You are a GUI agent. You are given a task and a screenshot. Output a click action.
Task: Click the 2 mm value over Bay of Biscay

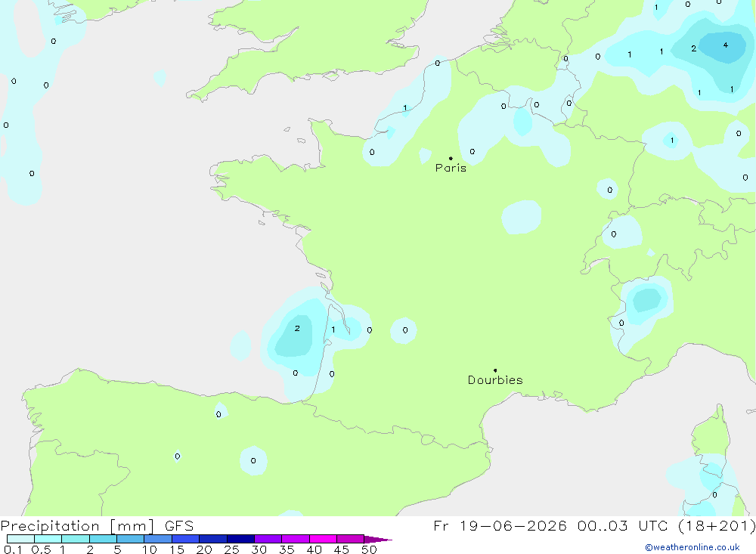pyautogui.click(x=297, y=328)
